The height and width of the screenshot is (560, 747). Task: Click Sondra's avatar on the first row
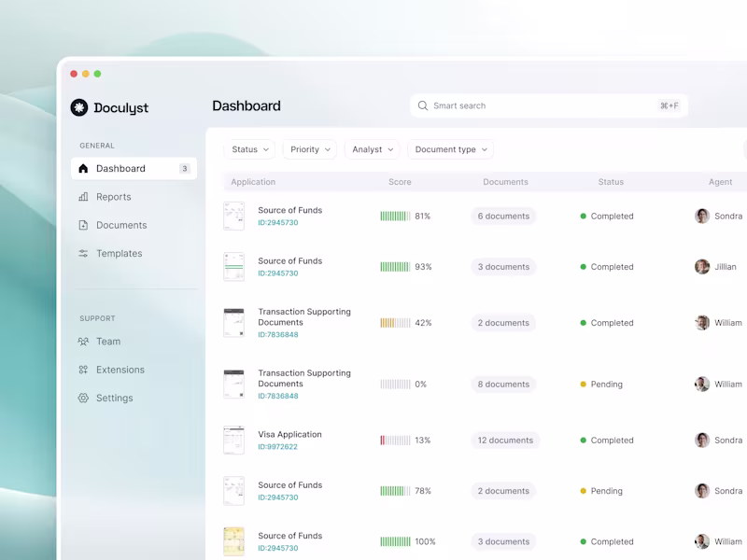[x=701, y=216]
